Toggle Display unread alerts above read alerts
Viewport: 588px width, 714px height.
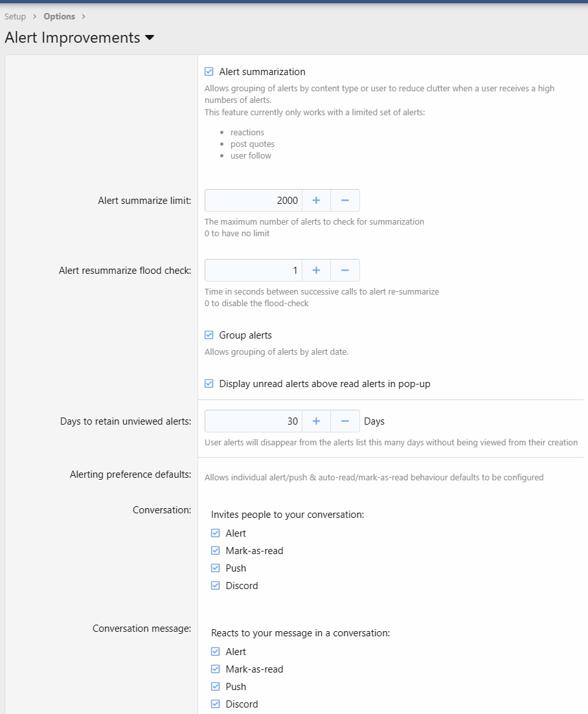(x=209, y=383)
